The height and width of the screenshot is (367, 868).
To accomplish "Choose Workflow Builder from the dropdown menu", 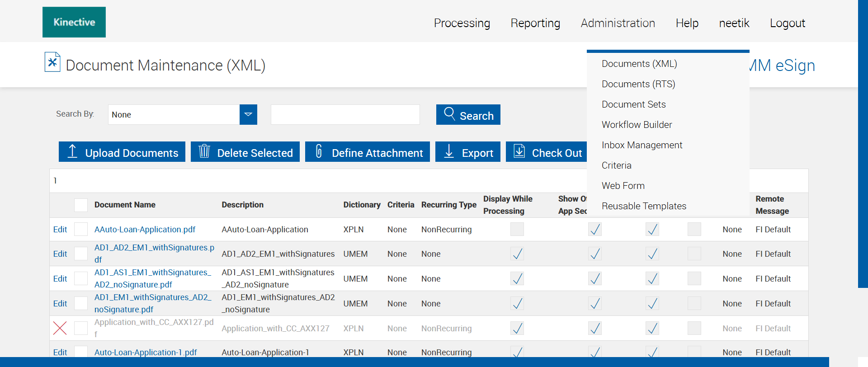I will (637, 125).
